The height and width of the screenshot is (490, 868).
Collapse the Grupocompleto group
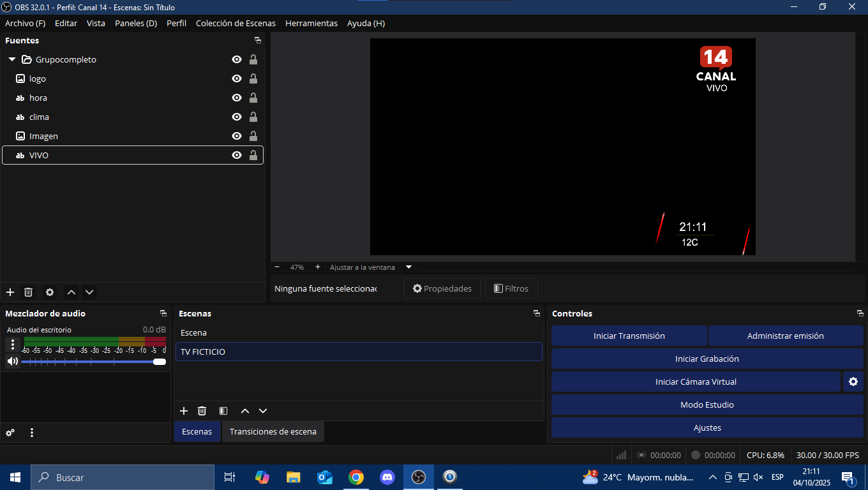click(12, 59)
